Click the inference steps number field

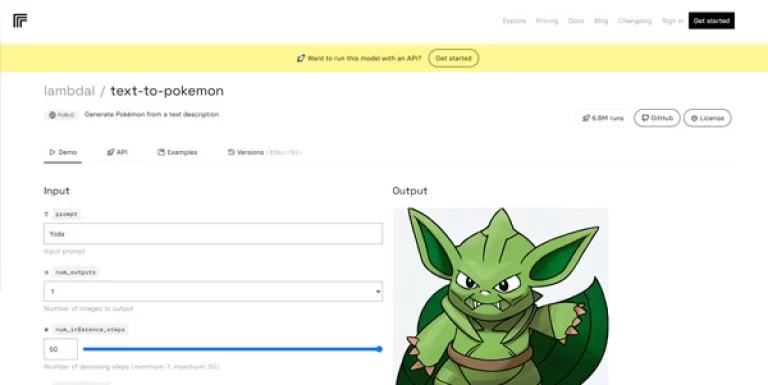61,349
